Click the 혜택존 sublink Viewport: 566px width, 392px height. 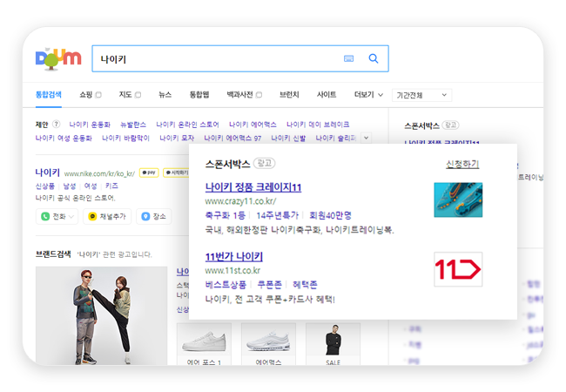[305, 285]
